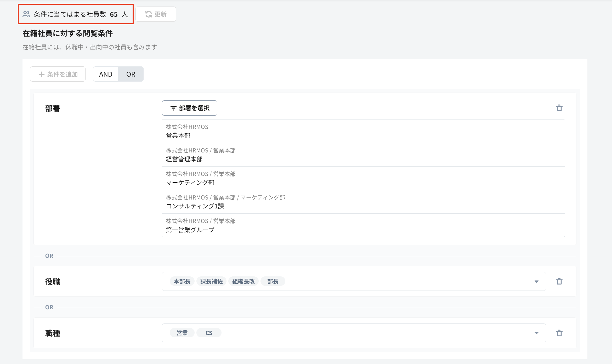The image size is (612, 364).
Task: Expand the 職種 dropdown arrow
Action: click(536, 333)
